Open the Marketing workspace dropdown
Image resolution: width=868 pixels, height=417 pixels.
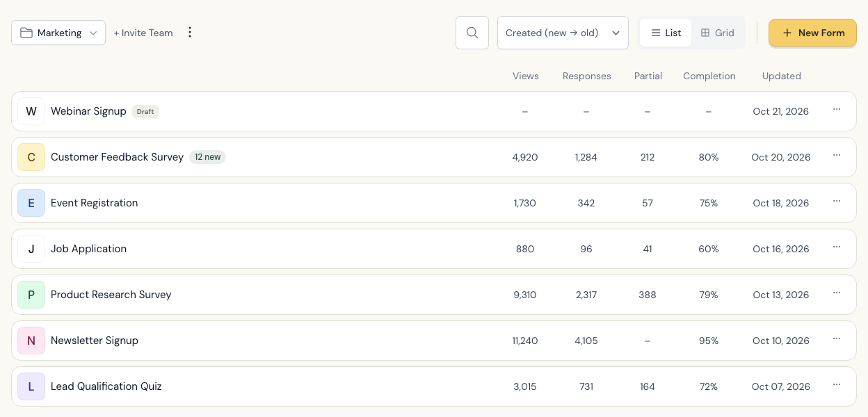(58, 33)
